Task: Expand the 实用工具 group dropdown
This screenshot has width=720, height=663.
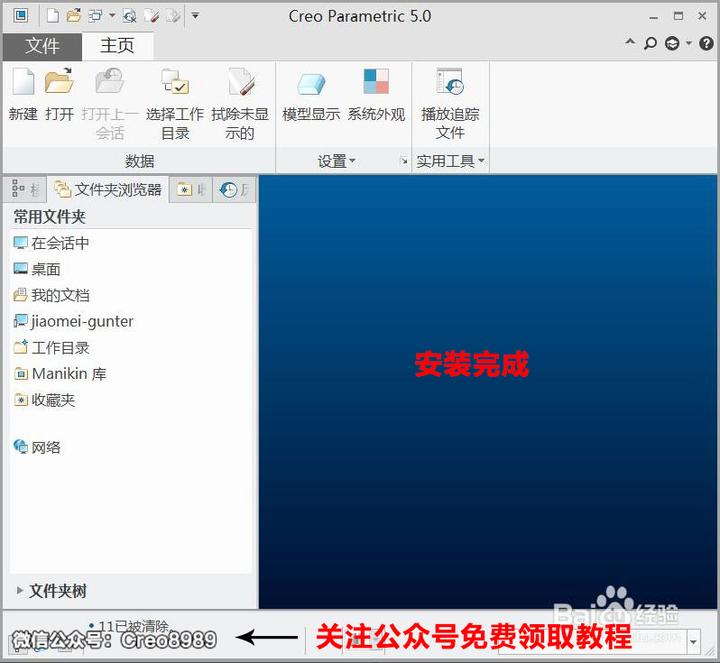Action: 450,161
